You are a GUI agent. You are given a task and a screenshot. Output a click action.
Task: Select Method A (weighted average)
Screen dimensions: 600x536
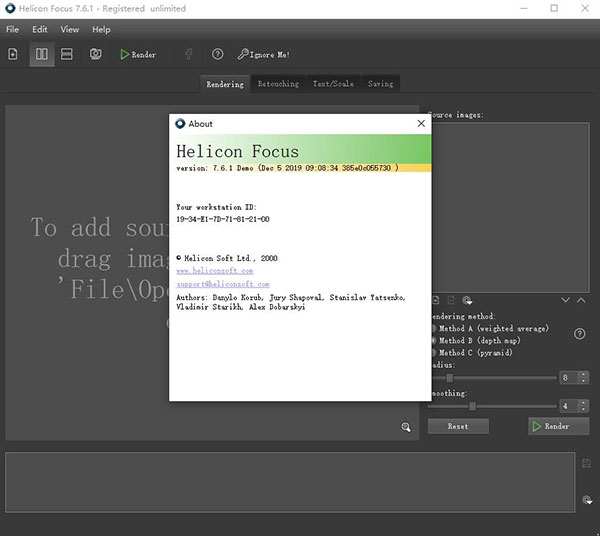click(491, 328)
